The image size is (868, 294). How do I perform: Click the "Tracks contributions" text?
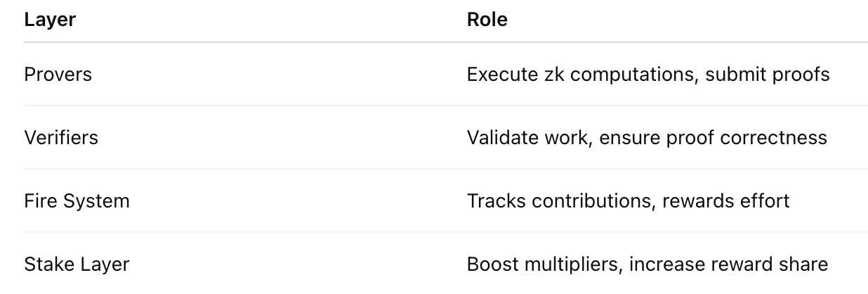(558, 200)
